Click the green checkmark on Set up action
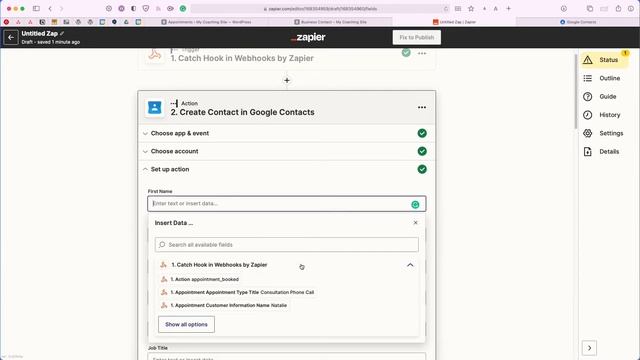The image size is (640, 360). (422, 169)
